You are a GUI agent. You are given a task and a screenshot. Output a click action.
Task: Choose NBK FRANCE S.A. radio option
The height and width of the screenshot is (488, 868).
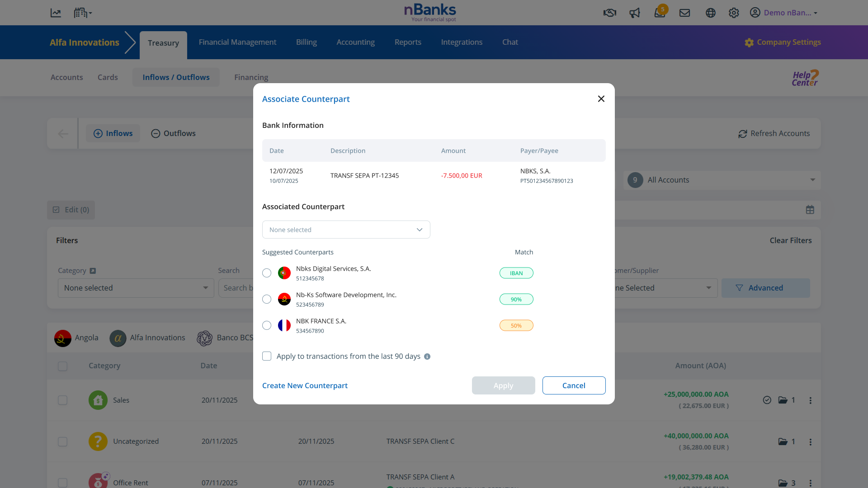pyautogui.click(x=267, y=325)
